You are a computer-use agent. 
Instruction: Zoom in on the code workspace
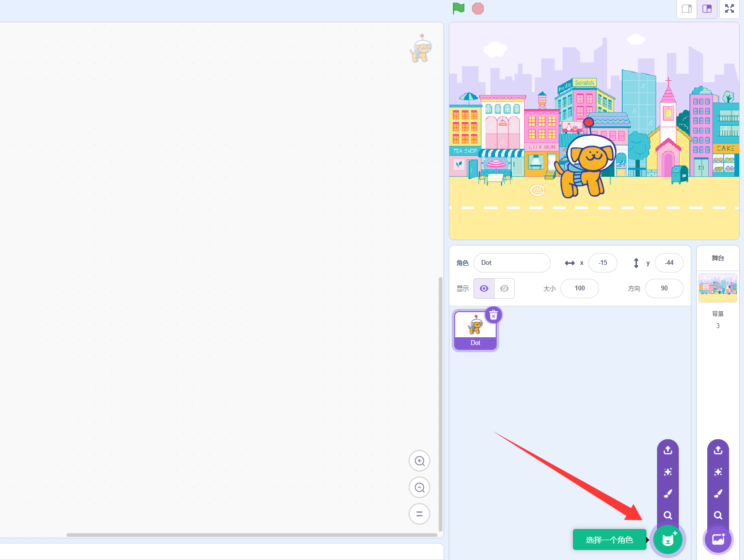tap(419, 460)
